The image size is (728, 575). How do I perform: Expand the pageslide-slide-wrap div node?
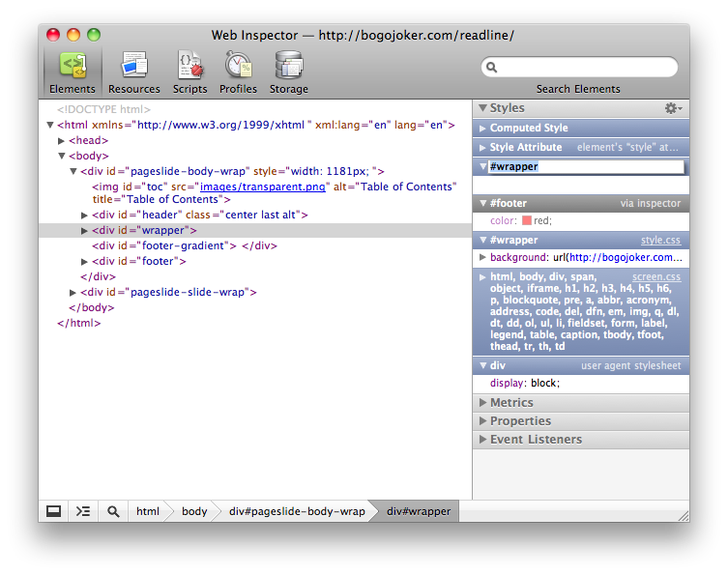pyautogui.click(x=73, y=293)
